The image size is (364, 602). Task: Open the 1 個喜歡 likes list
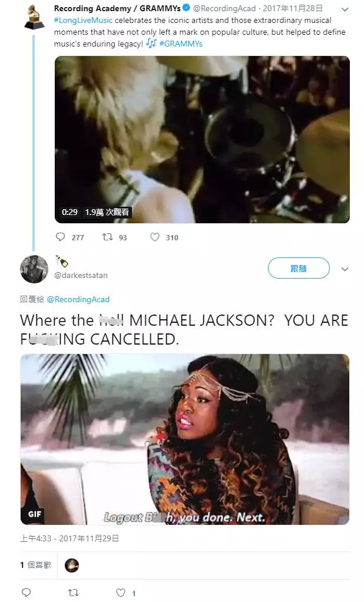(x=36, y=565)
